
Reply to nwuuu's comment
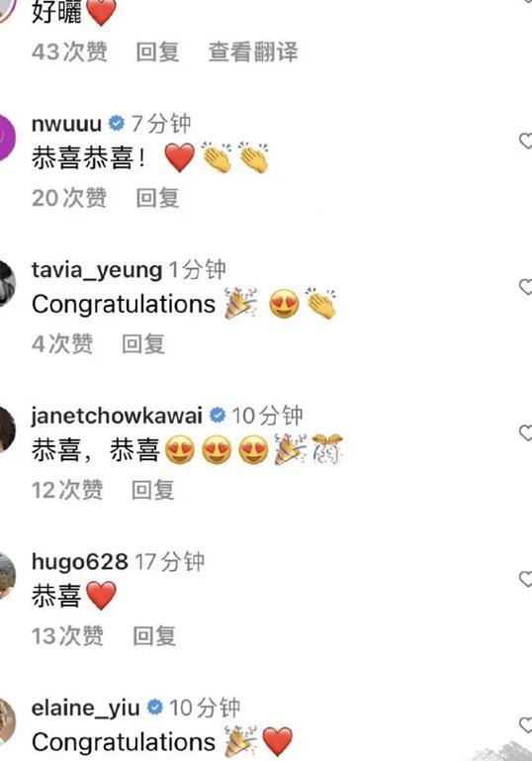pos(157,198)
